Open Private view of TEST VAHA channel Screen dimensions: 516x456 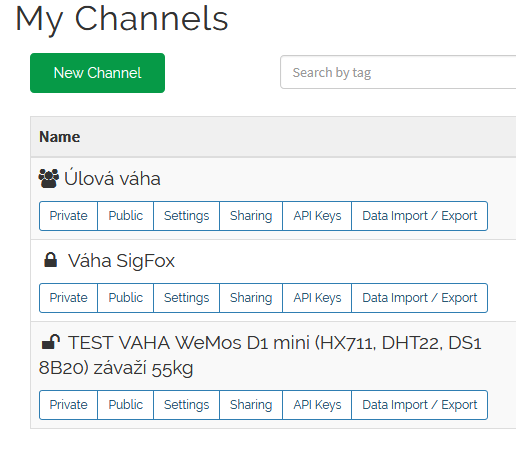(68, 405)
